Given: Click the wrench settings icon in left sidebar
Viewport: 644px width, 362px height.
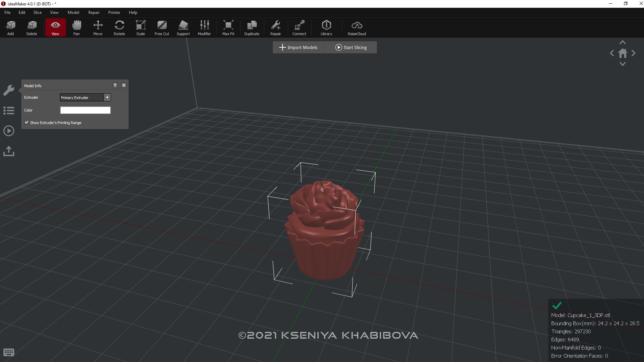Looking at the screenshot, I should (9, 90).
